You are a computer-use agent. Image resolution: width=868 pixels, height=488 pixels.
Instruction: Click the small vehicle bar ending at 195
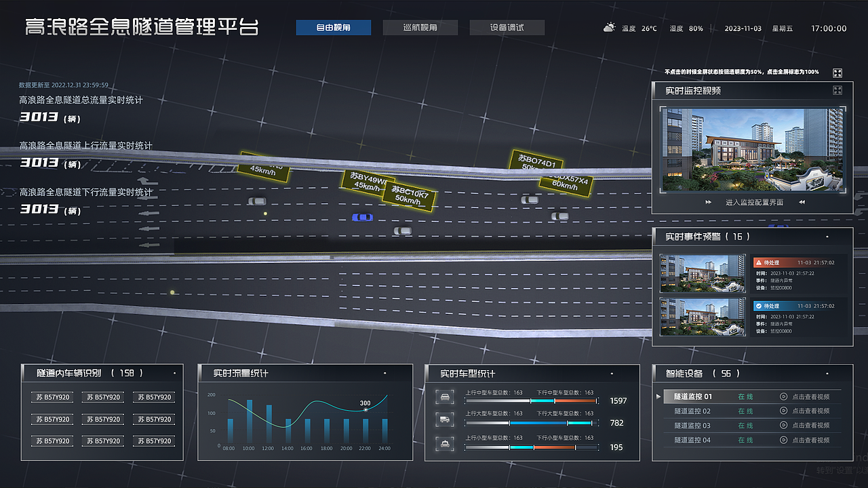531,447
